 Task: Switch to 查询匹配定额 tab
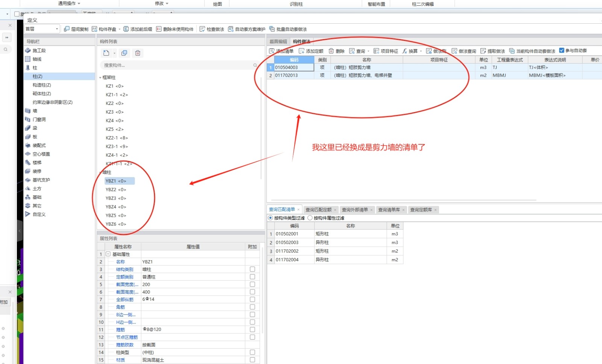(x=318, y=210)
